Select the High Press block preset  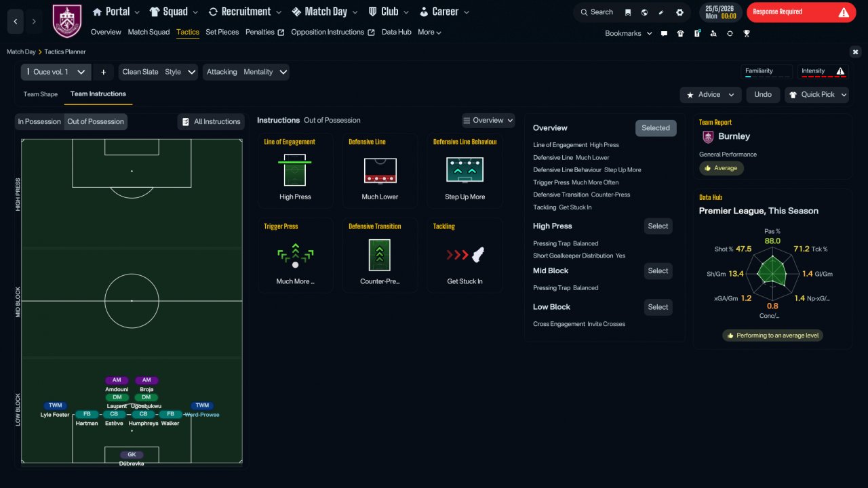coord(658,226)
